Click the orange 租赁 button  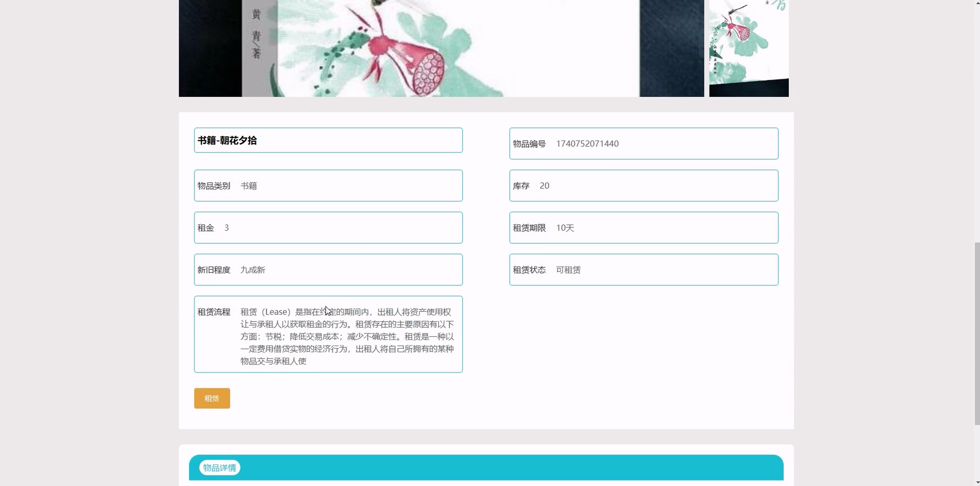tap(212, 398)
